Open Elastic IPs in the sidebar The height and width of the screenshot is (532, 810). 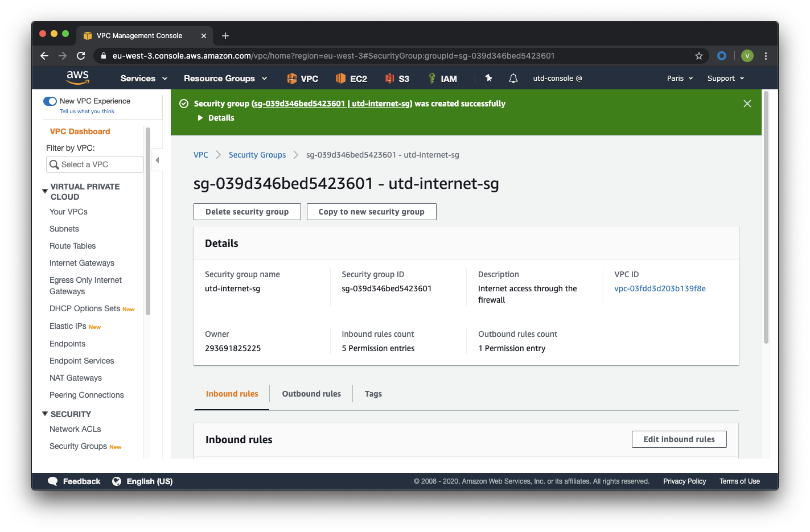pyautogui.click(x=68, y=326)
